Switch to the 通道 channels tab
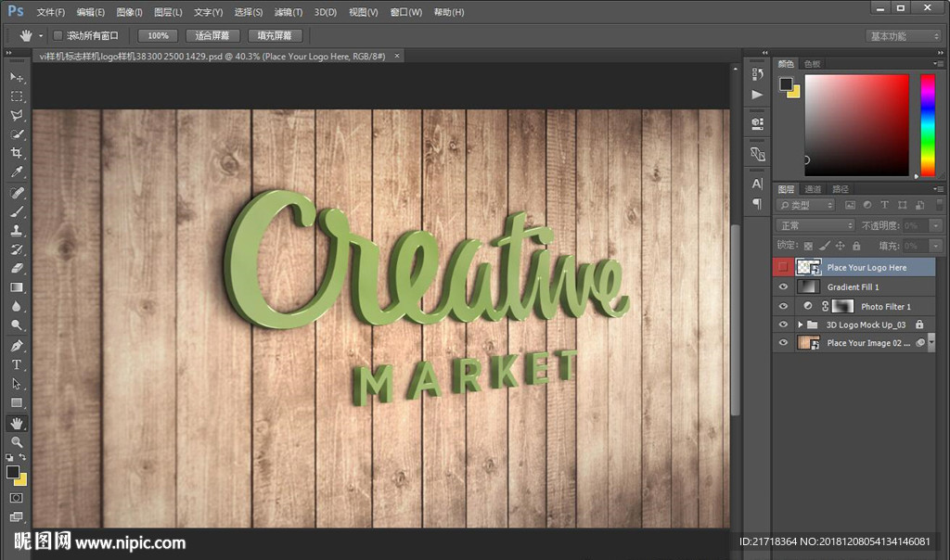 coord(813,189)
